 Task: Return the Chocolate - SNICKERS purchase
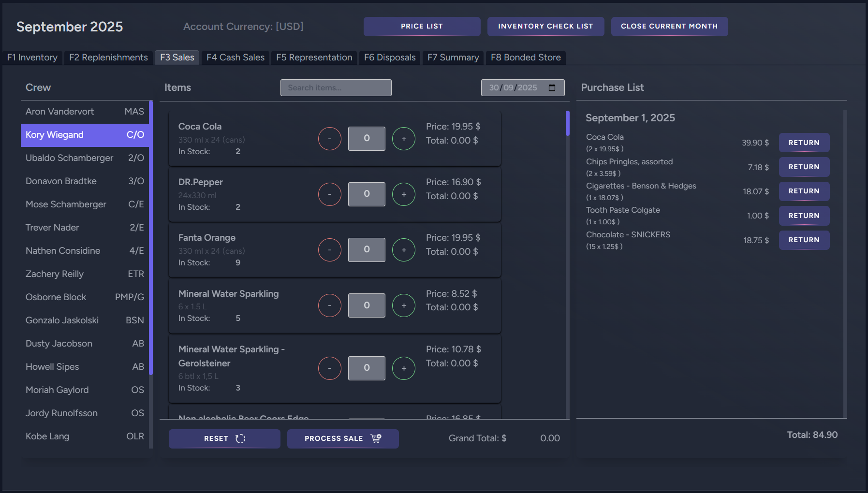click(x=804, y=240)
